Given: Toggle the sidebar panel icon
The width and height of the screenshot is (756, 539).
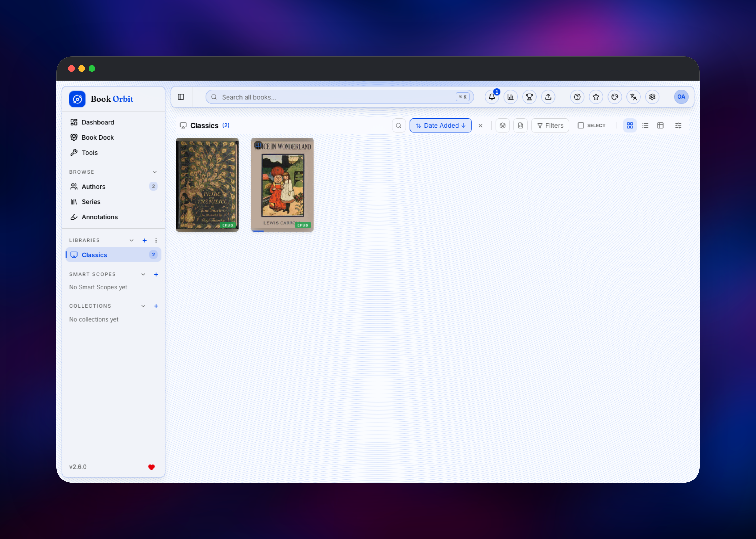Looking at the screenshot, I should (181, 97).
